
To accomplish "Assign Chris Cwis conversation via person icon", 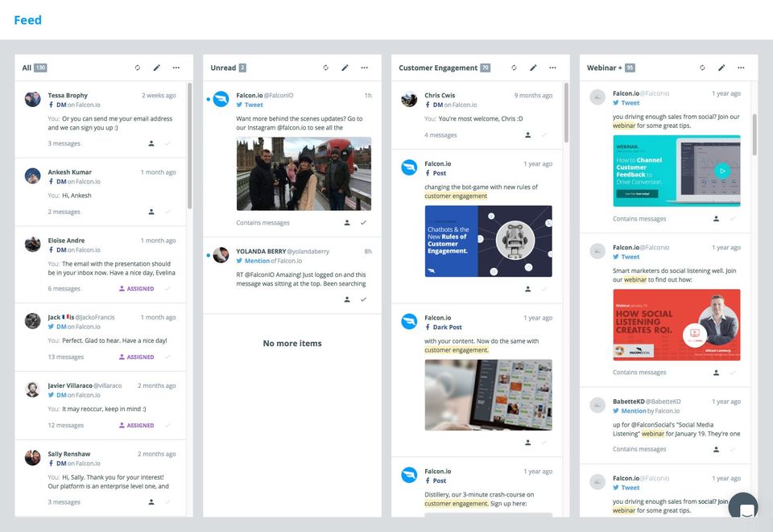I will (x=528, y=135).
